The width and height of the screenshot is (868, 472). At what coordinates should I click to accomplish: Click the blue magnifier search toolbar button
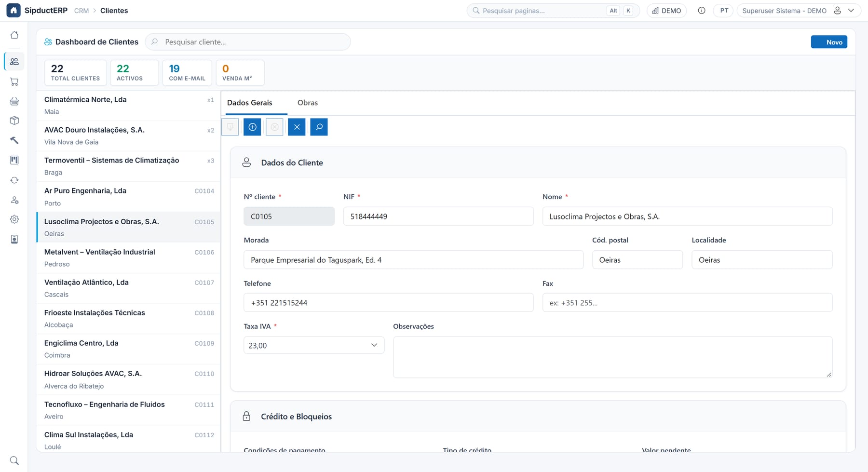pos(319,127)
